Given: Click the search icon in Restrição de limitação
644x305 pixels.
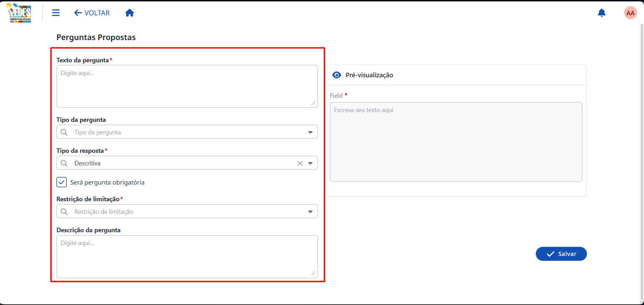Looking at the screenshot, I should coord(64,212).
